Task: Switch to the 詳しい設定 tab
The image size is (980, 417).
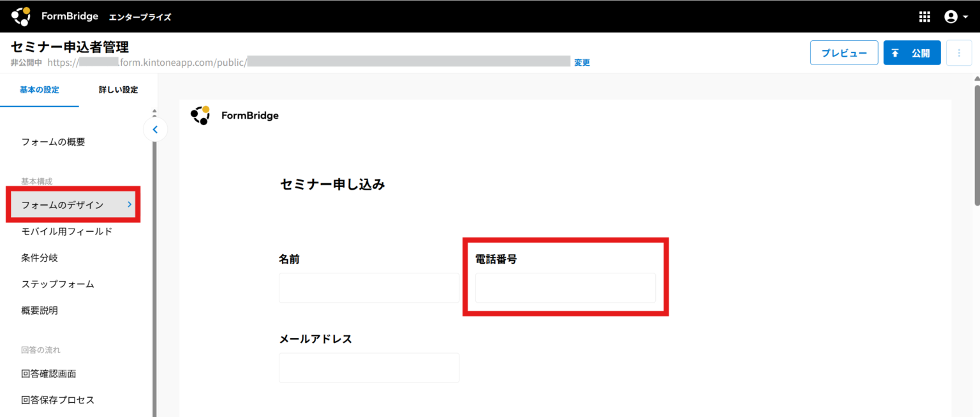Action: click(118, 90)
